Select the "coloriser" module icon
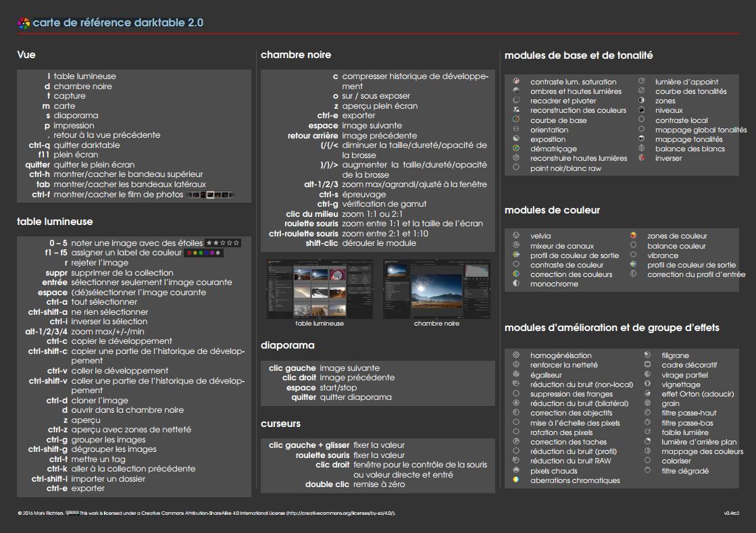Image resolution: width=756 pixels, height=533 pixels. (647, 460)
